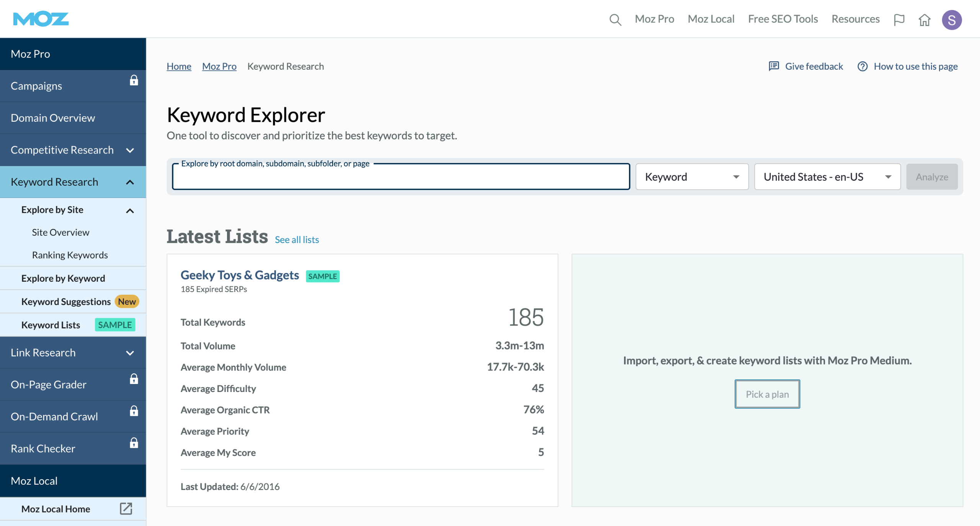Click the lock icon beside Campaigns
Image resolution: width=980 pixels, height=526 pixels.
pyautogui.click(x=134, y=80)
